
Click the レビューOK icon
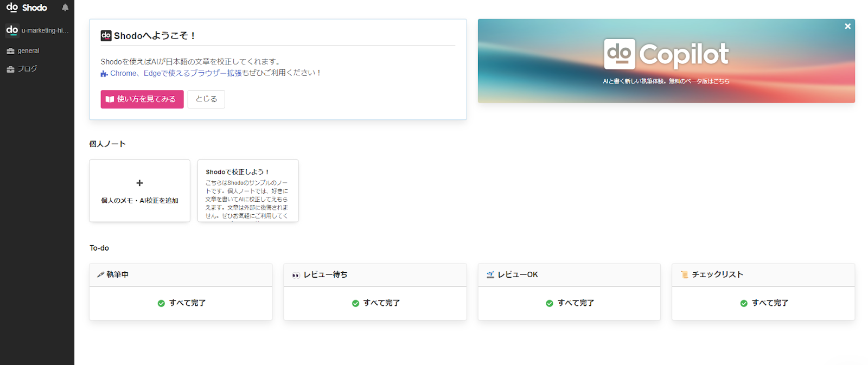click(490, 275)
